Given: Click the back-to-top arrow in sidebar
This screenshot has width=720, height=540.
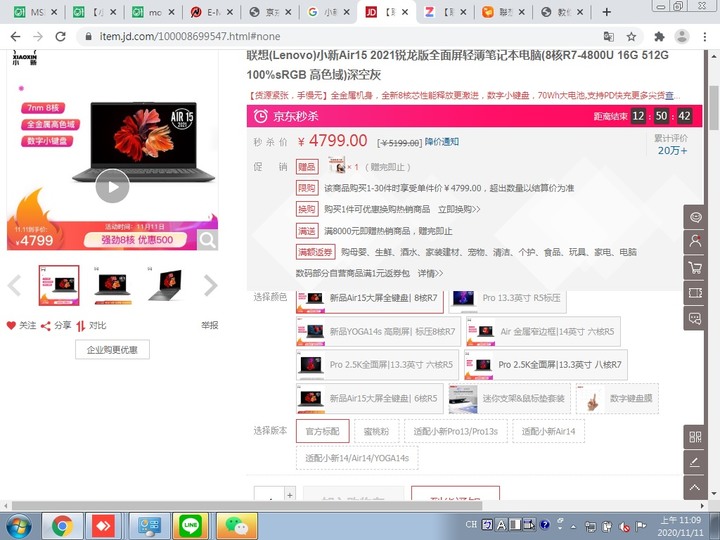Looking at the screenshot, I should coord(695,488).
